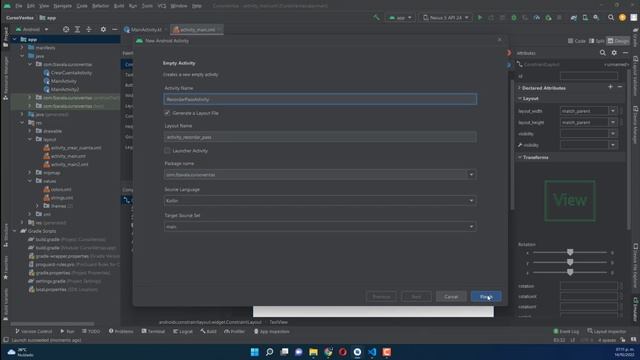Open Project panel settings gear
The image size is (640, 360).
click(x=103, y=29)
